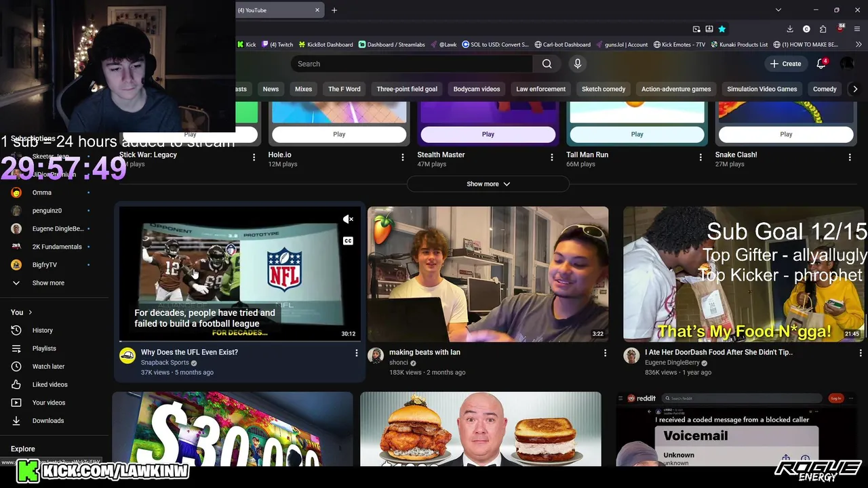Open menu for UFL video
Image resolution: width=868 pixels, height=488 pixels.
tap(357, 353)
